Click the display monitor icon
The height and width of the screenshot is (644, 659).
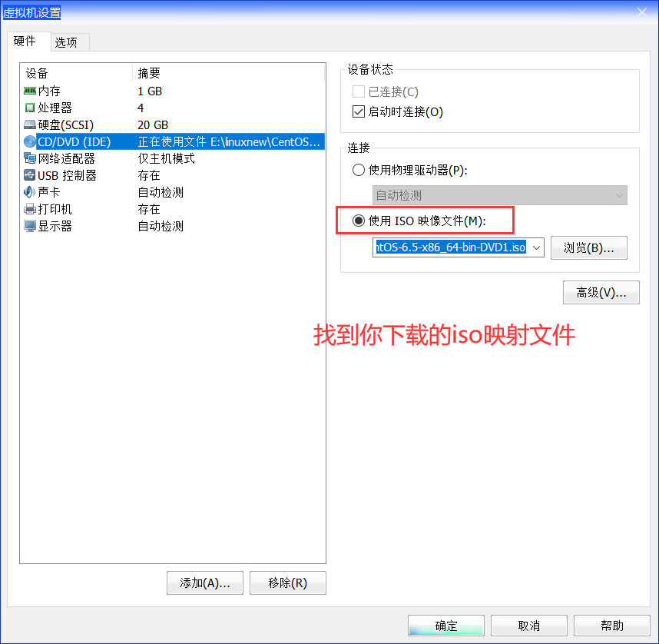(30, 226)
